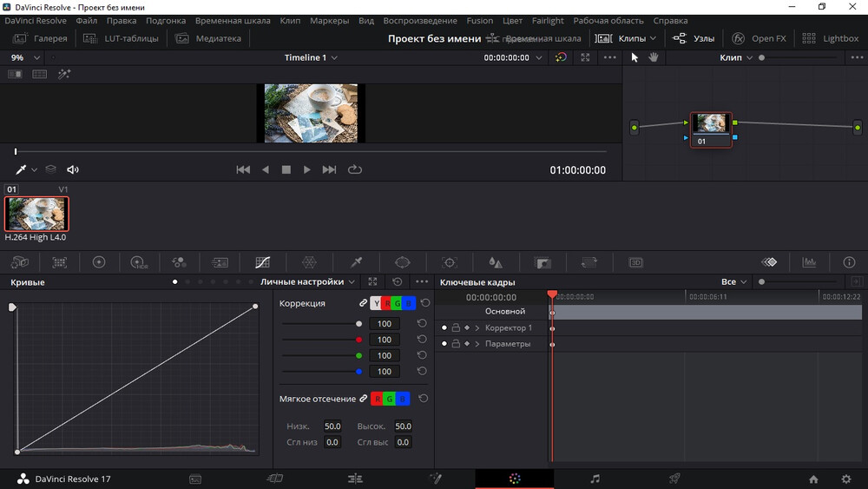Screen dimensions: 868x489
Task: Lock the Параметры keyframe track
Action: pos(456,344)
